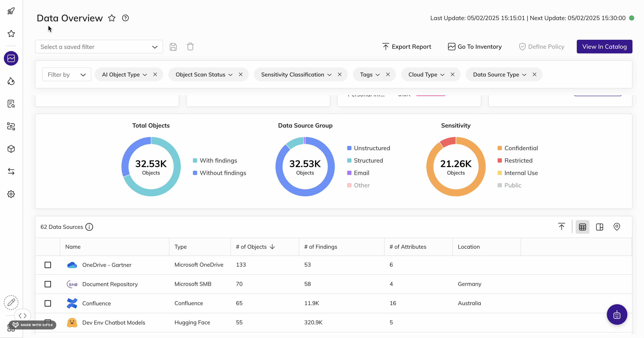Check OneDrive - Gartner row checkbox
Image resolution: width=644 pixels, height=338 pixels.
[x=48, y=265]
